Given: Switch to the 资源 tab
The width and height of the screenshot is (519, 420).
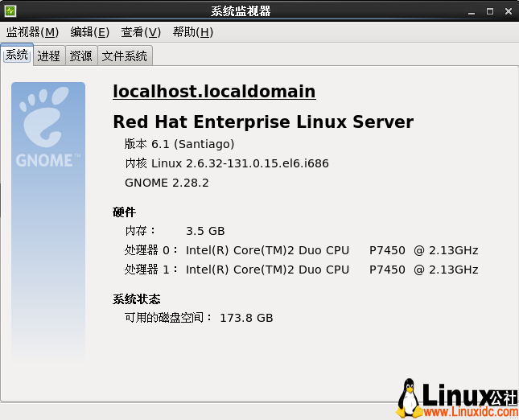Looking at the screenshot, I should tap(80, 56).
